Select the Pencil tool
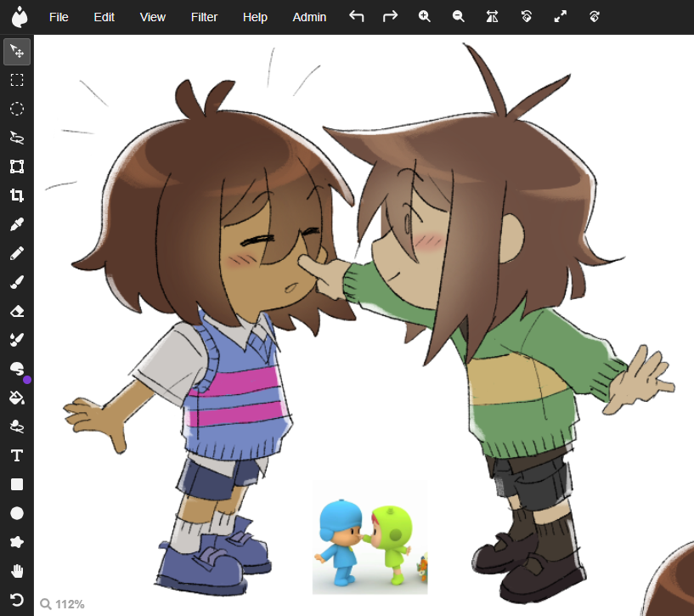This screenshot has height=616, width=694. coord(17,253)
